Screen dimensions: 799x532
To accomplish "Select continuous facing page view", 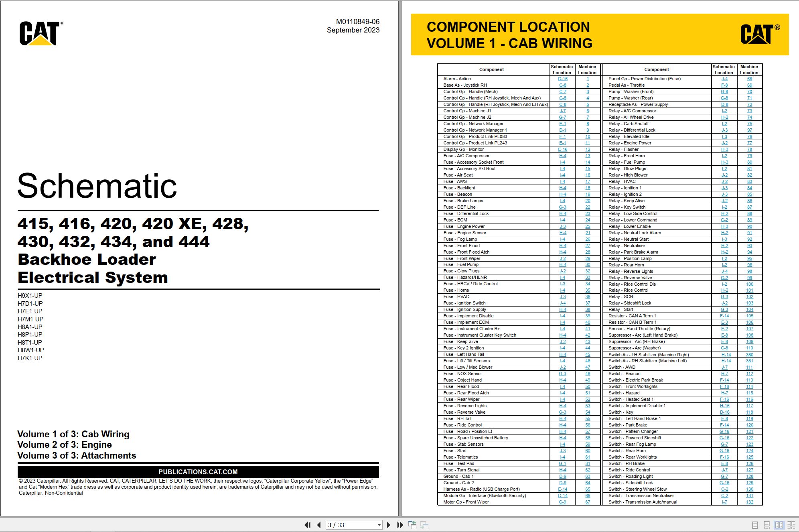I will click(791, 525).
